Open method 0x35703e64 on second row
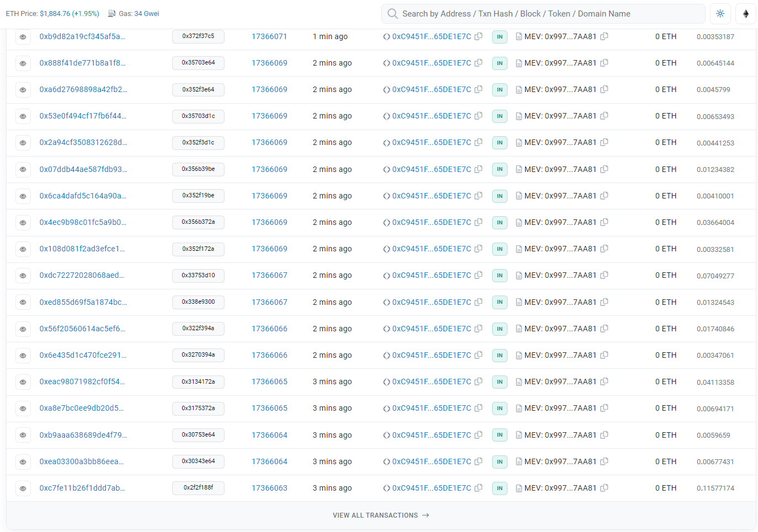758x532 pixels. pyautogui.click(x=198, y=63)
